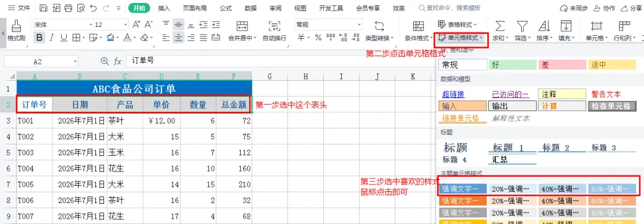Click the auto wrap (自动换行) button
The image size is (644, 224).
(274, 31)
